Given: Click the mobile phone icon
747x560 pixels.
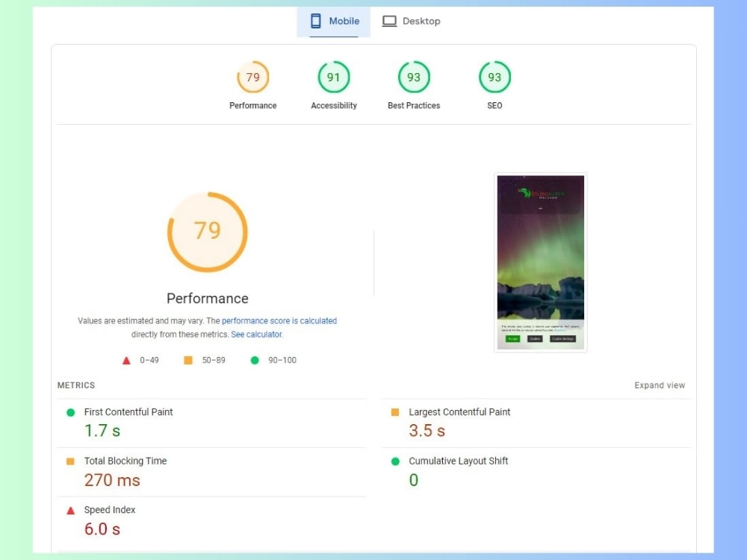Looking at the screenshot, I should coord(315,21).
